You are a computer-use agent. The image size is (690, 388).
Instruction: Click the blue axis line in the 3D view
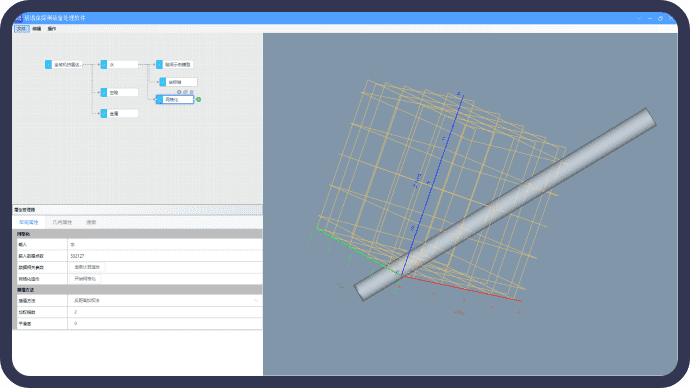(x=432, y=185)
